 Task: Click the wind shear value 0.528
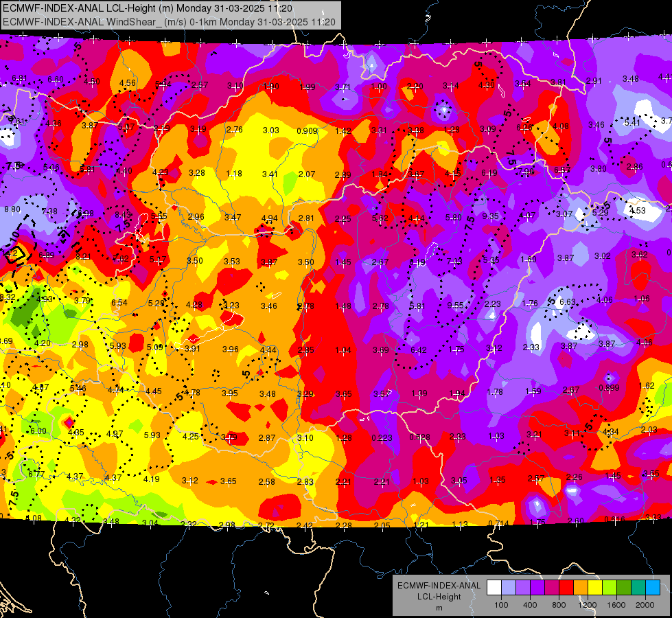point(419,437)
